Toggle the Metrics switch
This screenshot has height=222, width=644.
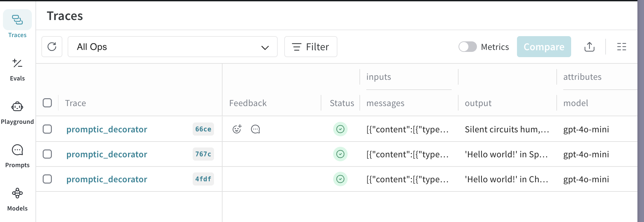[467, 47]
